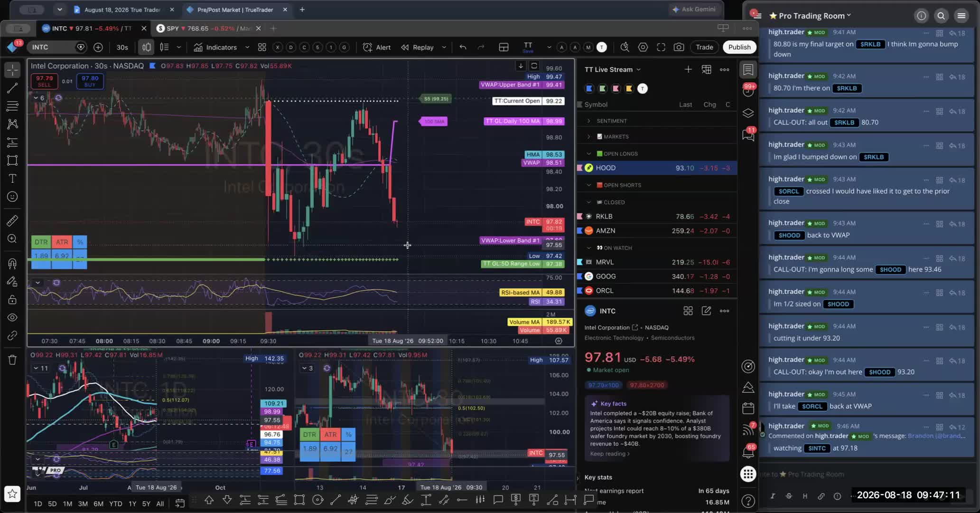Toggle the flag on the ORCL row
This screenshot has width=980, height=513.
[579, 290]
